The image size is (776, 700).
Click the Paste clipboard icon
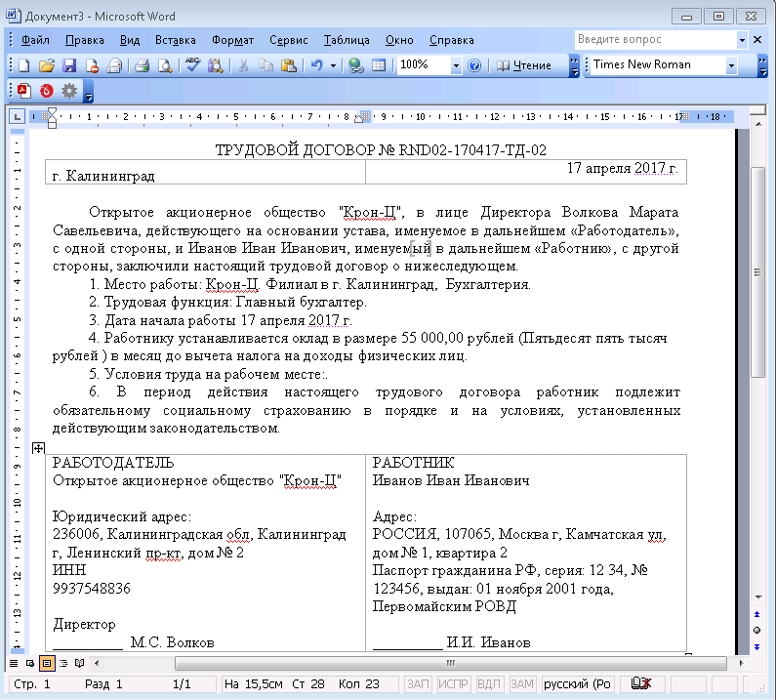tap(288, 65)
